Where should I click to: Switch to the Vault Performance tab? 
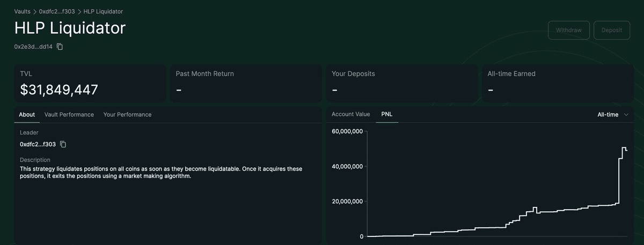point(69,115)
